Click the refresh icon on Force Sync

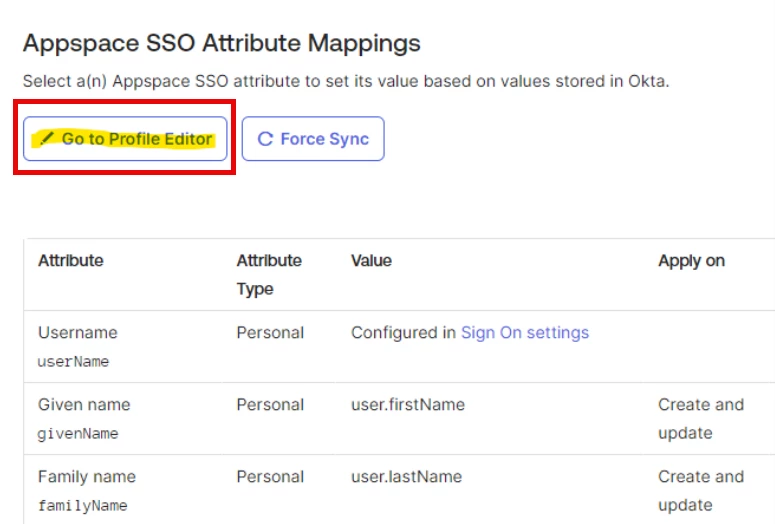click(x=265, y=139)
